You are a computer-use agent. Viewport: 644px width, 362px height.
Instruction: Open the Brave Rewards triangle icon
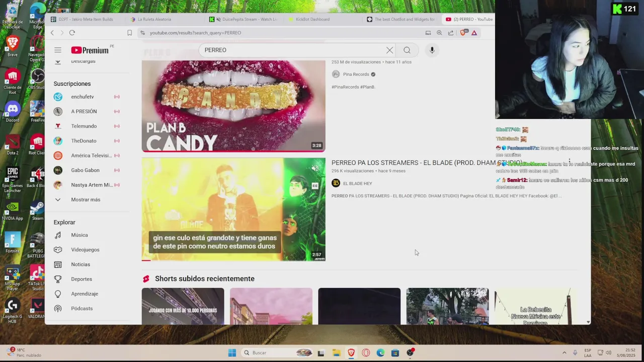point(474,33)
